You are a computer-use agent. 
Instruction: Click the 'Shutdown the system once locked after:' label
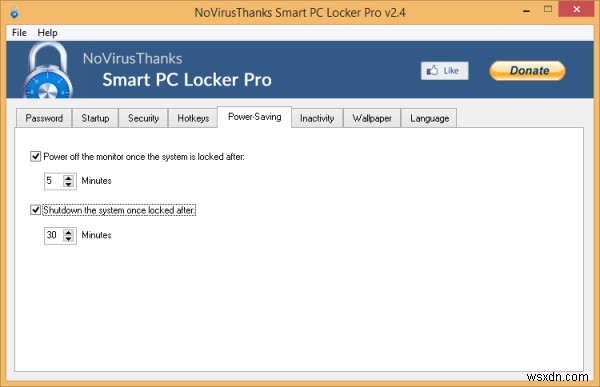[119, 210]
